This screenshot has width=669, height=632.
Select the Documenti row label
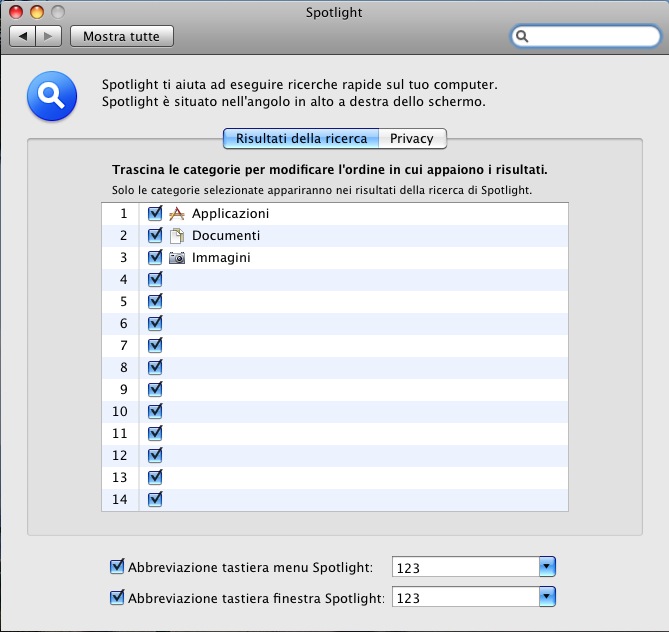[226, 236]
